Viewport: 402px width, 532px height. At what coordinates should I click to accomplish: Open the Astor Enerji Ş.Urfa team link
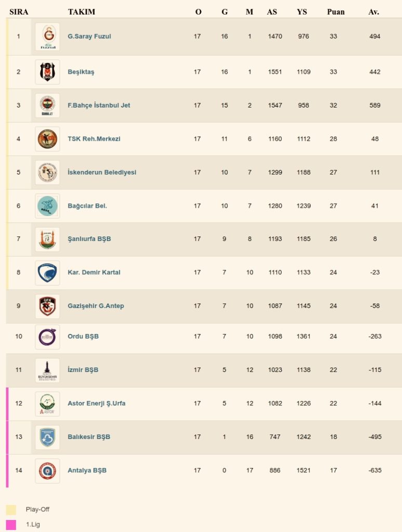point(96,404)
